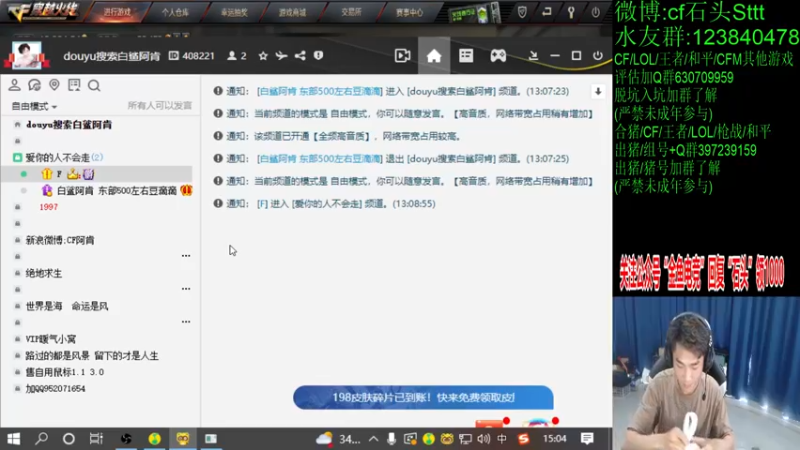Image resolution: width=800 pixels, height=450 pixels.
Task: Open 路过的都是风景 留下的才是人生 channel
Action: [92, 356]
